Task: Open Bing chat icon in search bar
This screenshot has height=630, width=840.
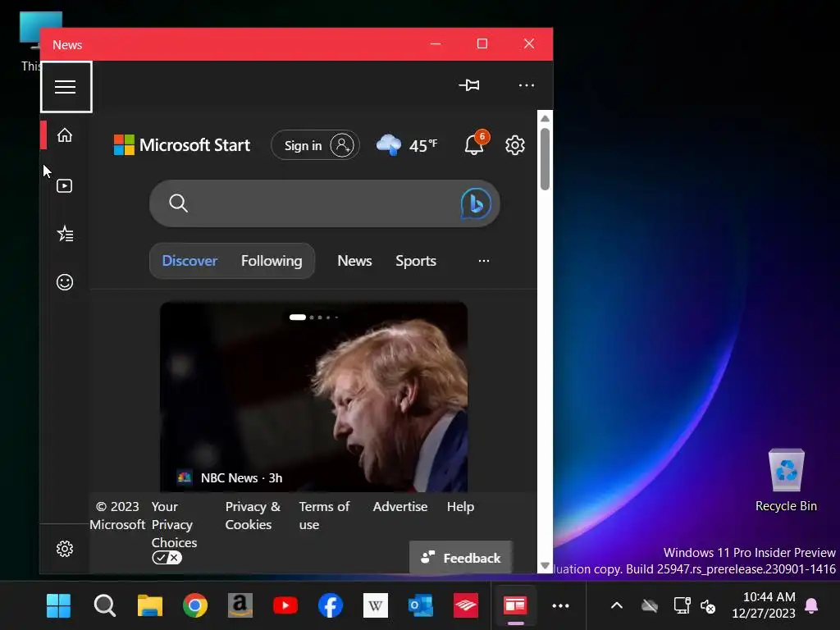Action: [x=476, y=203]
